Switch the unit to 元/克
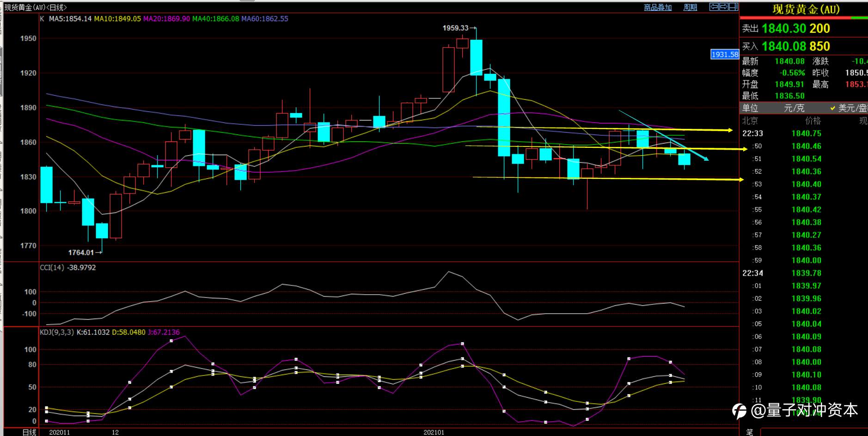Image resolution: width=868 pixels, height=436 pixels. click(x=794, y=108)
